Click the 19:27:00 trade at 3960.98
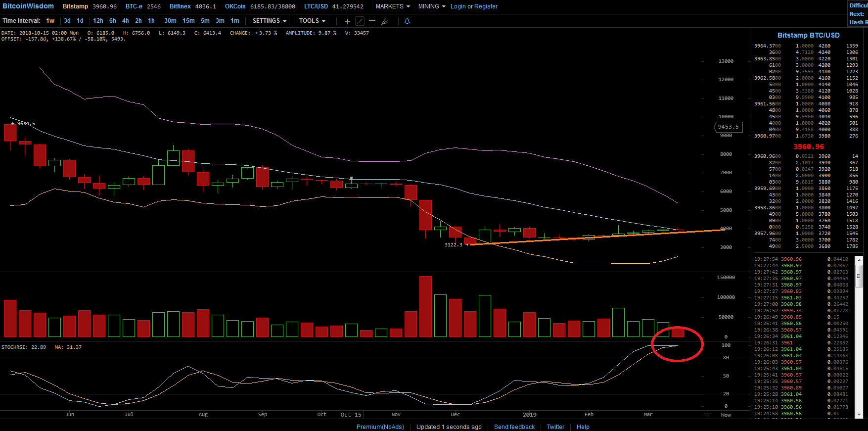This screenshot has height=431, width=868. coord(801,304)
